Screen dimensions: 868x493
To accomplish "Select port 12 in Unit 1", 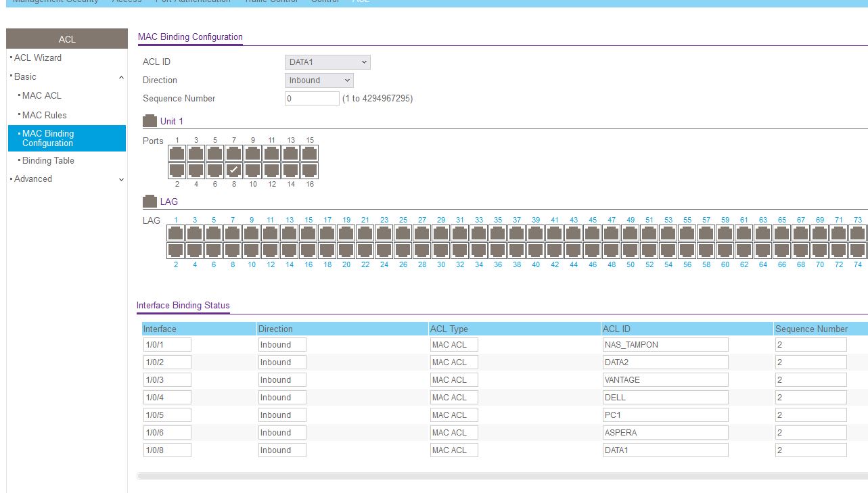I will tap(272, 170).
